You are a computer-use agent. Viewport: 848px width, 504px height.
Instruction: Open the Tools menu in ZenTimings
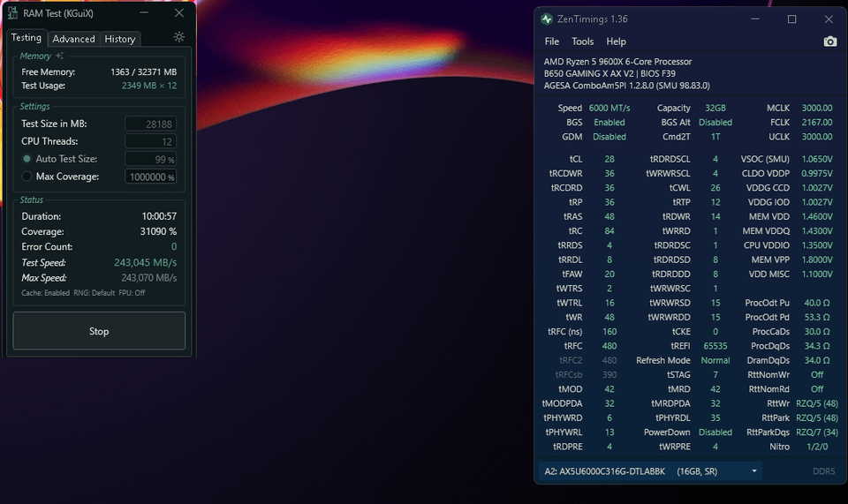[582, 41]
